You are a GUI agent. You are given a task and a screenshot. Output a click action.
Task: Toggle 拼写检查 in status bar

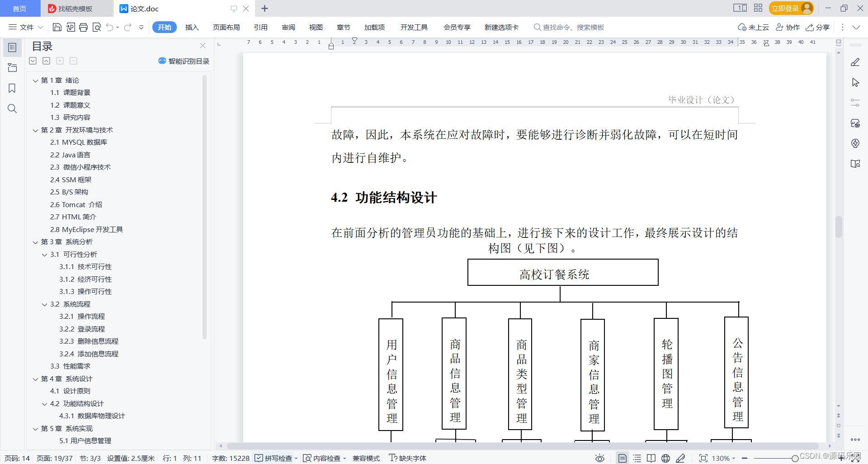click(274, 458)
